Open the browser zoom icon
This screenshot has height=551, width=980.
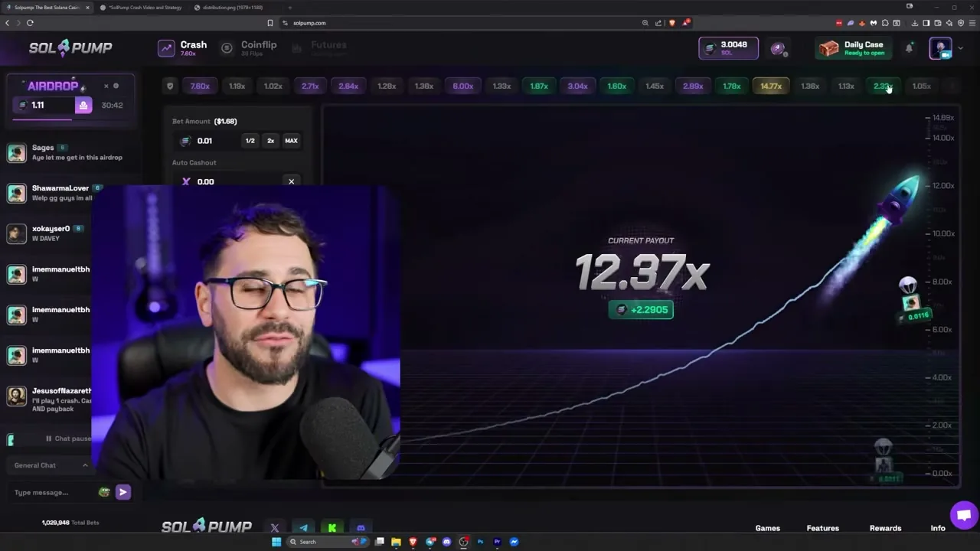[x=645, y=23]
